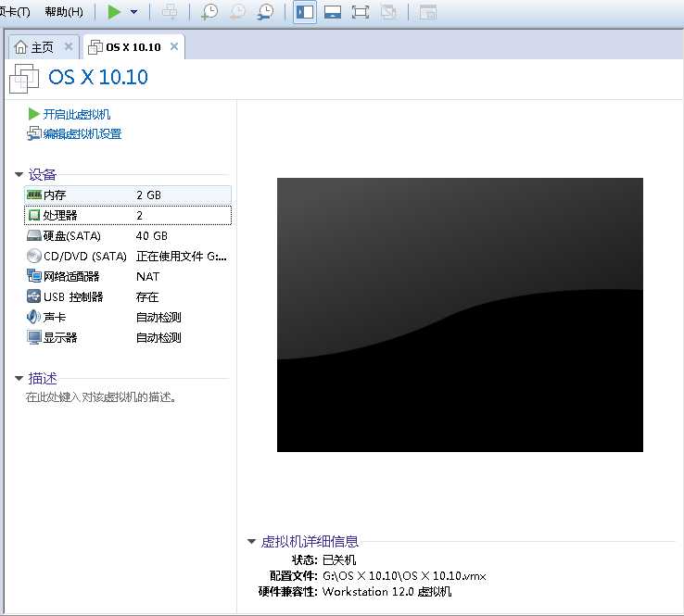Click the 存在 USB controller value
Viewport: 684px width, 616px height.
pyautogui.click(x=147, y=296)
